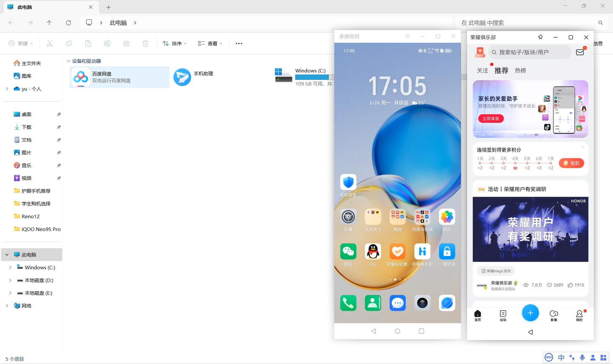This screenshot has width=613, height=364.
Task: Open camera app in phone dock
Action: tap(422, 303)
